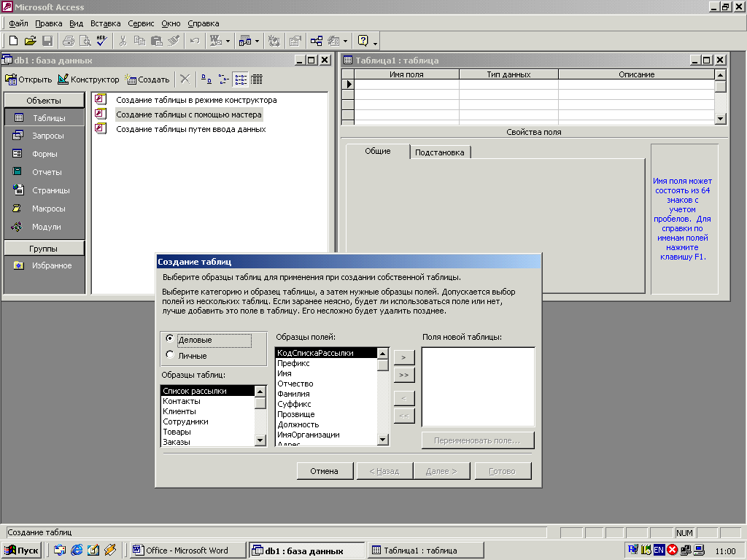Image resolution: width=747 pixels, height=560 pixels.
Task: Expand the Office Links dropdown arrow
Action: tap(228, 42)
